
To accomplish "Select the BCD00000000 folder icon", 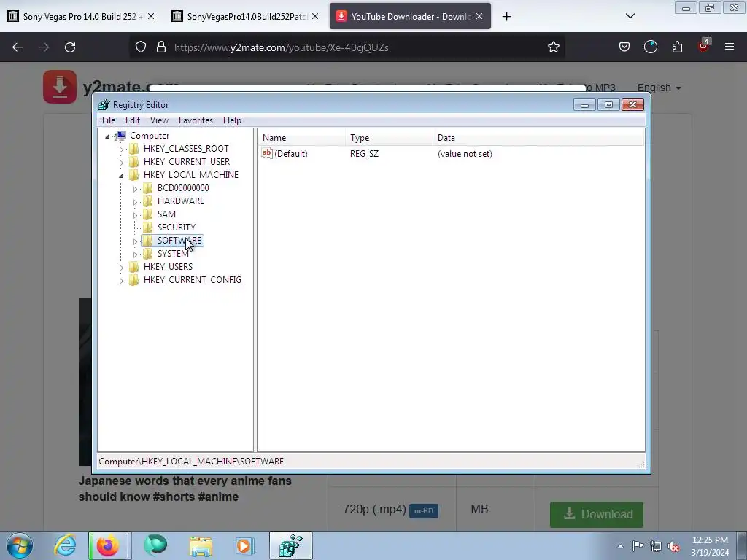I will [x=147, y=187].
